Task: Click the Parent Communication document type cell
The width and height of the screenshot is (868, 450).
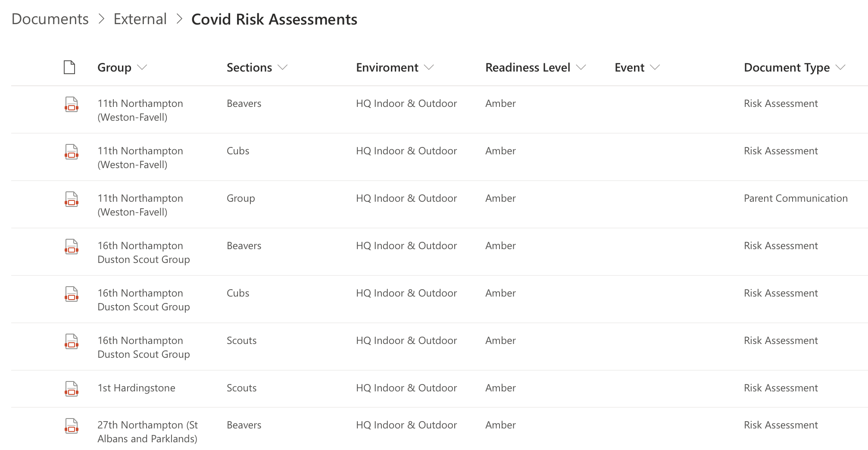Action: 796,198
